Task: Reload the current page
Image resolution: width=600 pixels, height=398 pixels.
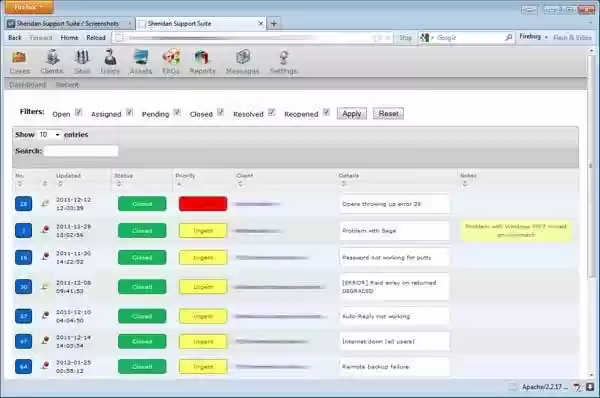Action: coord(96,38)
